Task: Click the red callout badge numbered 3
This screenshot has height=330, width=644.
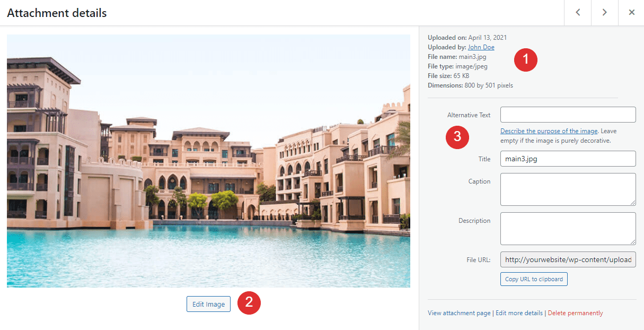Action: click(x=457, y=137)
